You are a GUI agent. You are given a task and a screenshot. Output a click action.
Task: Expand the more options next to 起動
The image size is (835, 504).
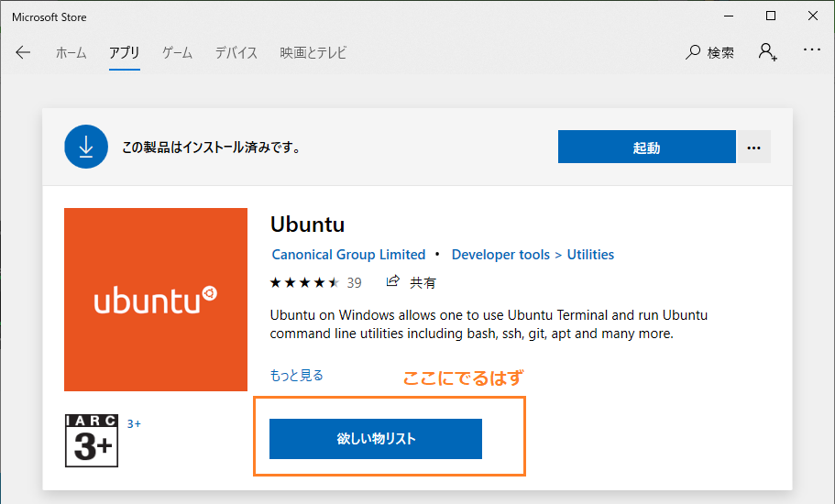pos(753,147)
